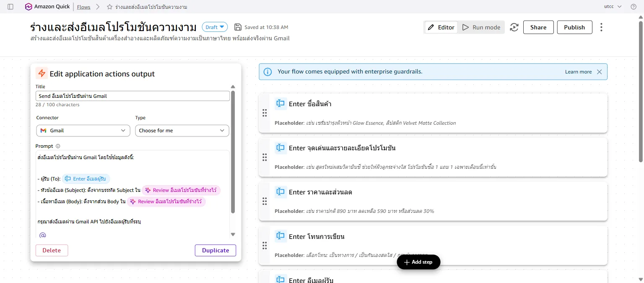
Task: Click the Add step button
Action: pos(418,262)
